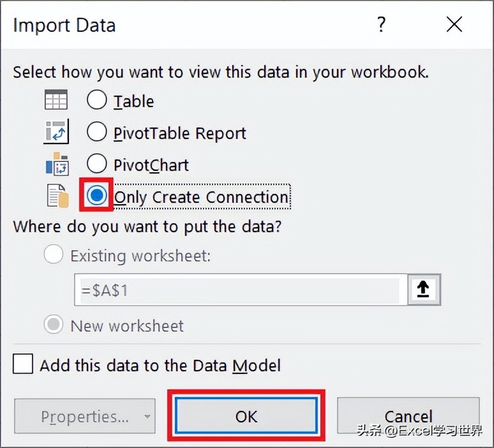The width and height of the screenshot is (494, 448).
Task: Collapse dialog using the range selector arrow icon
Action: [424, 290]
